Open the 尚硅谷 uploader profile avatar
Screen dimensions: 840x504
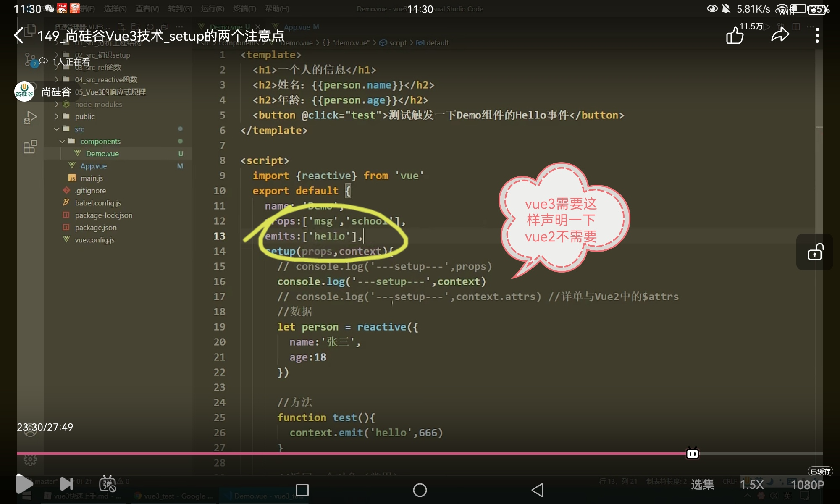coord(24,92)
